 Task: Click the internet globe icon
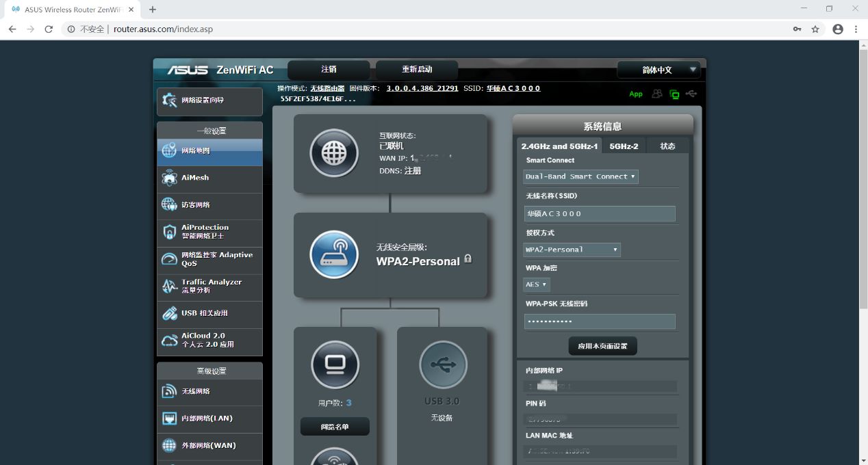[x=334, y=153]
